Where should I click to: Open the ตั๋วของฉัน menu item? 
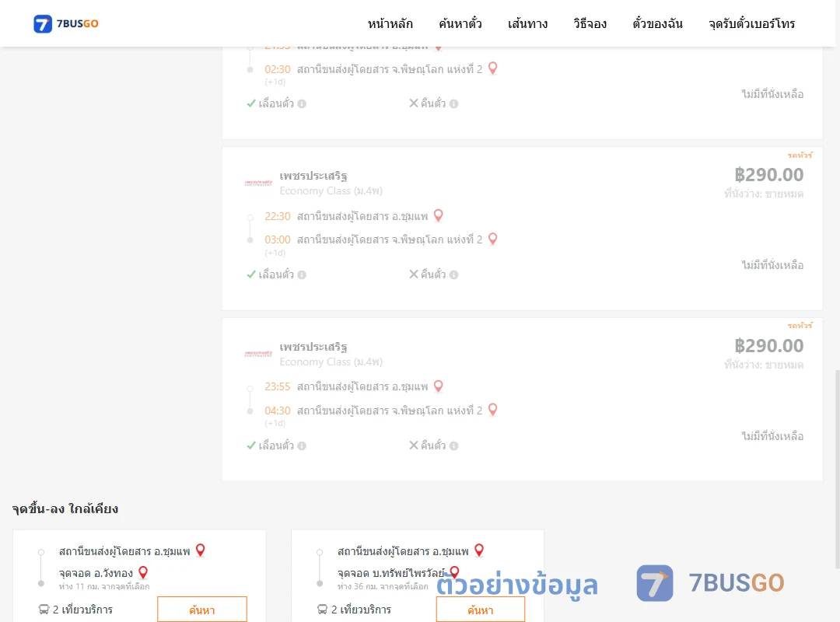tap(657, 23)
